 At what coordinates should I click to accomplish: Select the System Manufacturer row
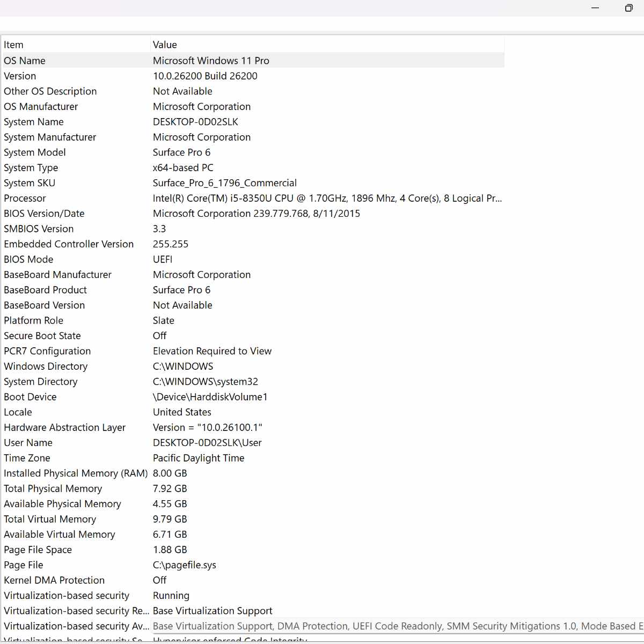coord(253,137)
